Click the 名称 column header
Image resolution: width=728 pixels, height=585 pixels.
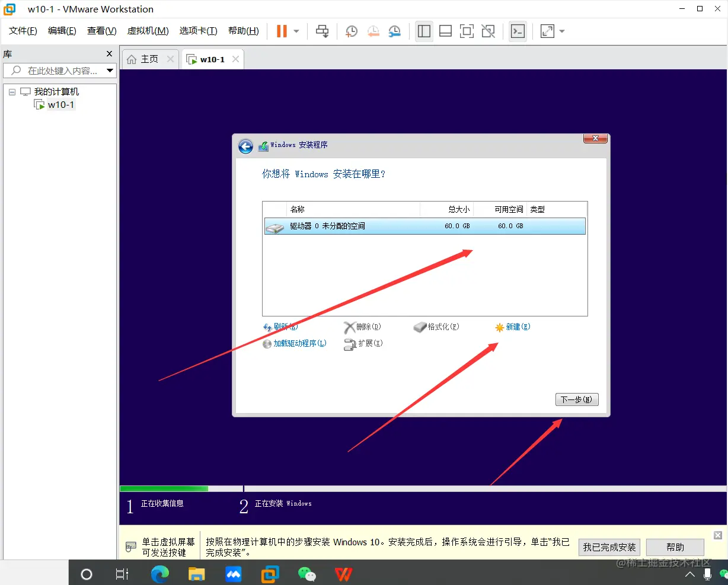coord(298,209)
